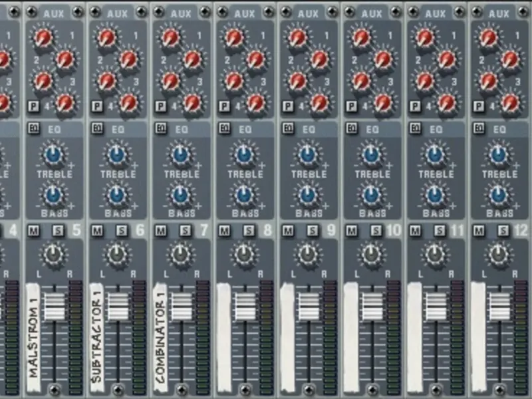Select the SUBTRACTOR 1 tape label
This screenshot has height=399, width=532.
(x=96, y=338)
